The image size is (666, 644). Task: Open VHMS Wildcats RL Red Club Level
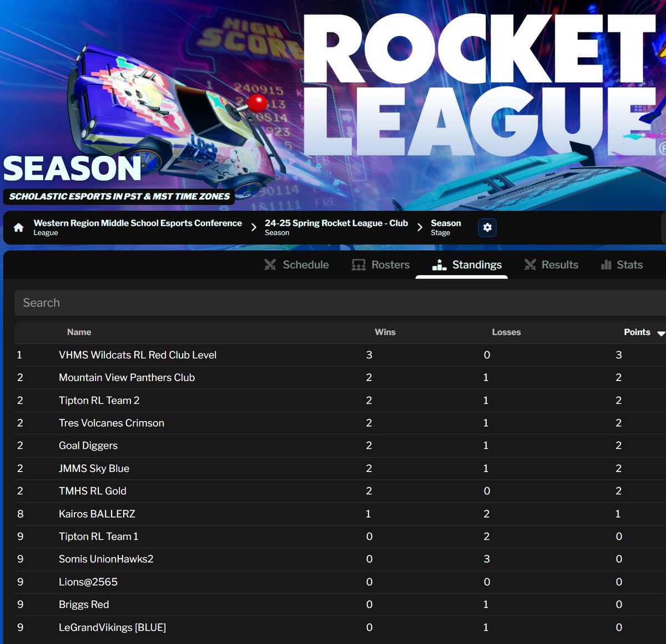(x=138, y=355)
